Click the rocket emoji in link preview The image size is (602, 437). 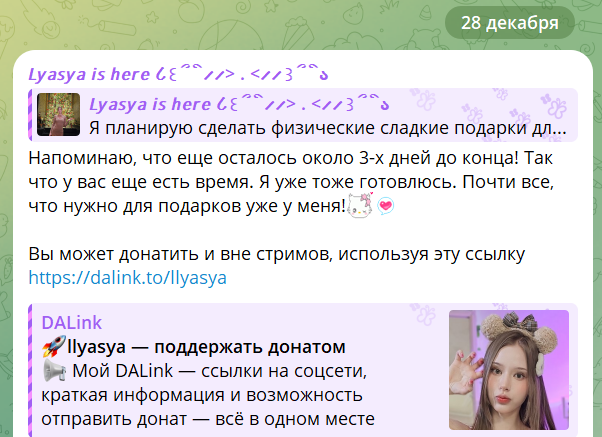[x=54, y=347]
